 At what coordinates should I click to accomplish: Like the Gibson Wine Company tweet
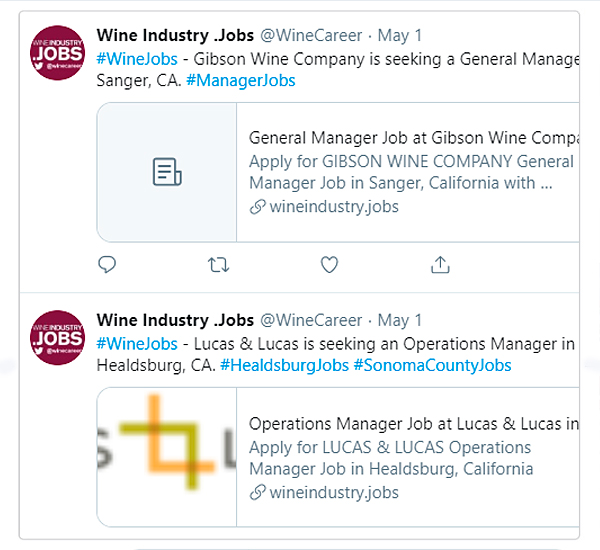tap(329, 265)
